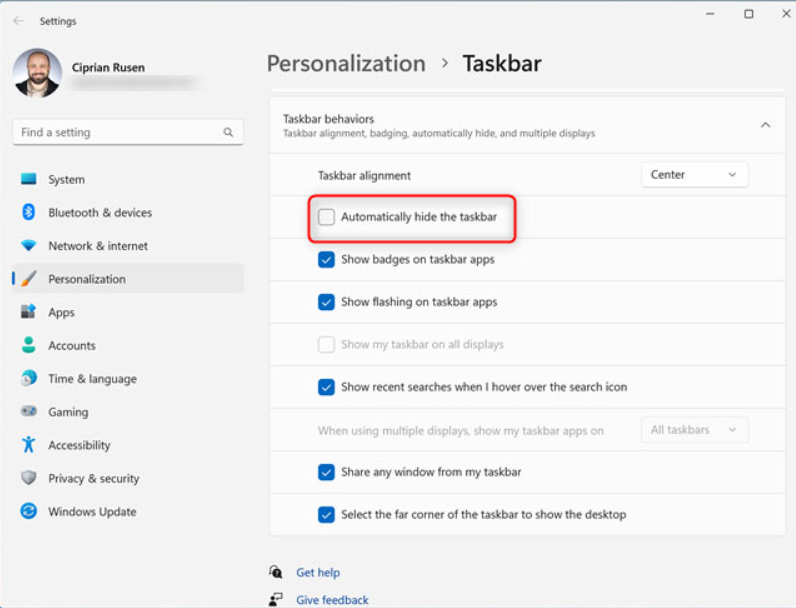
Task: Click the Accessibility figure icon
Action: [29, 445]
